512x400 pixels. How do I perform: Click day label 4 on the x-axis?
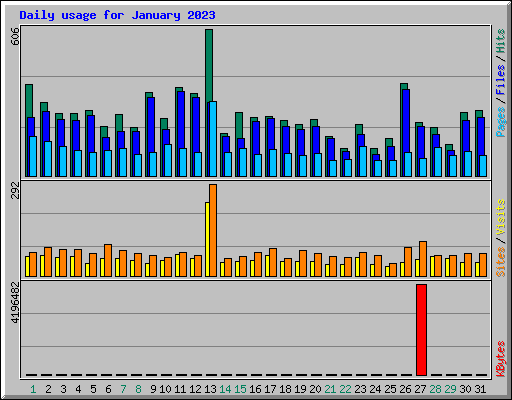click(x=78, y=389)
